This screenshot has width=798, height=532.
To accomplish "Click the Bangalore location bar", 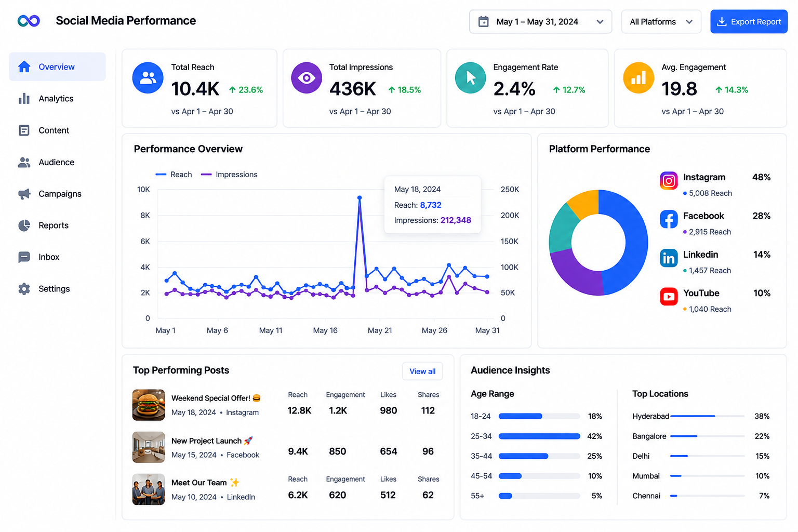I will point(708,436).
